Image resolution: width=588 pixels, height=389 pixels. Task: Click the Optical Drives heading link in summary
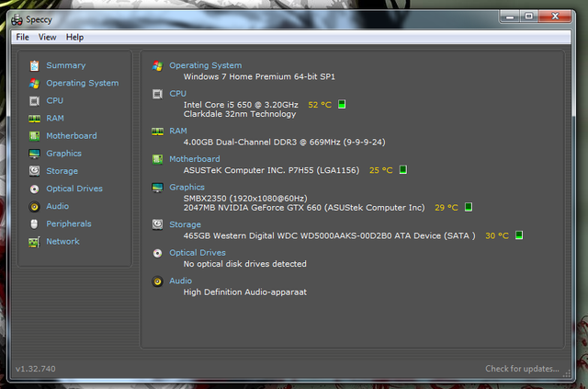[198, 253]
